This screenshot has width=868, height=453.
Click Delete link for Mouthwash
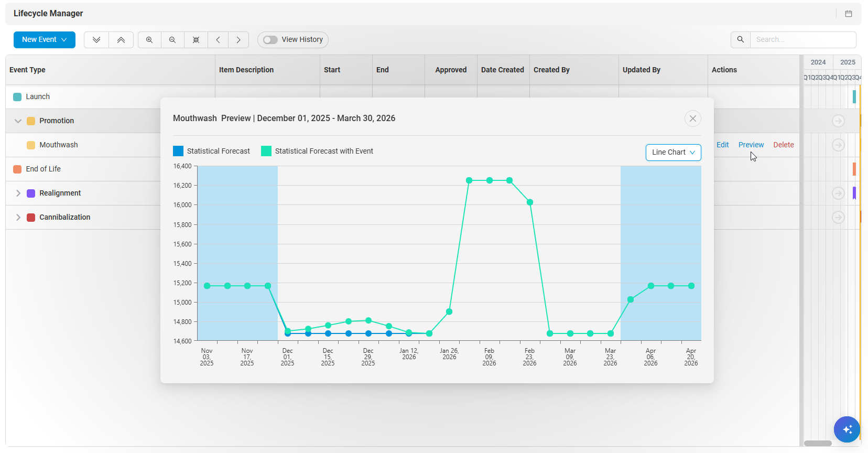783,145
